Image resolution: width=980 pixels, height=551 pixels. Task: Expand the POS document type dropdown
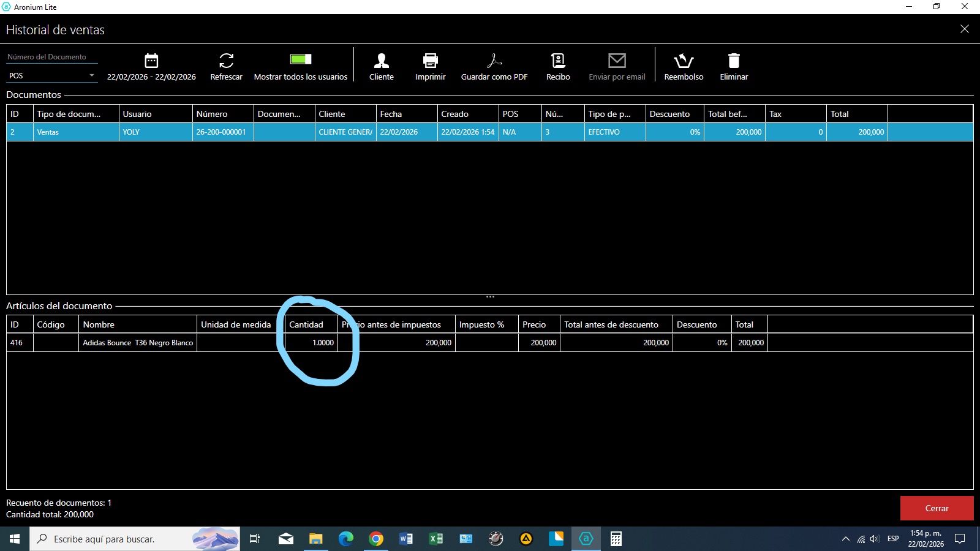pos(91,76)
